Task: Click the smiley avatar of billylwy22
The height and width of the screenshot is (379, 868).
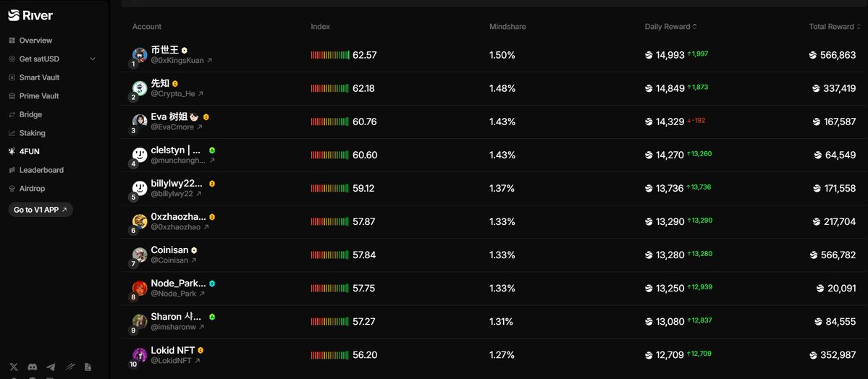Action: click(140, 188)
